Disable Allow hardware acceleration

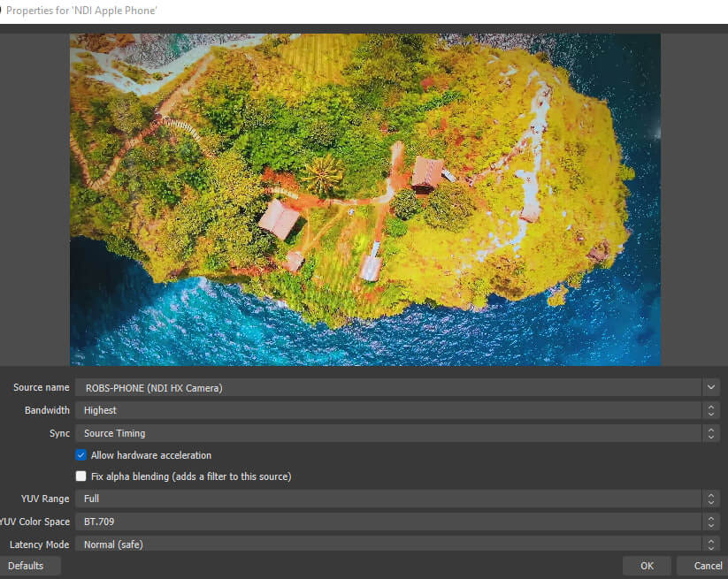[80, 455]
